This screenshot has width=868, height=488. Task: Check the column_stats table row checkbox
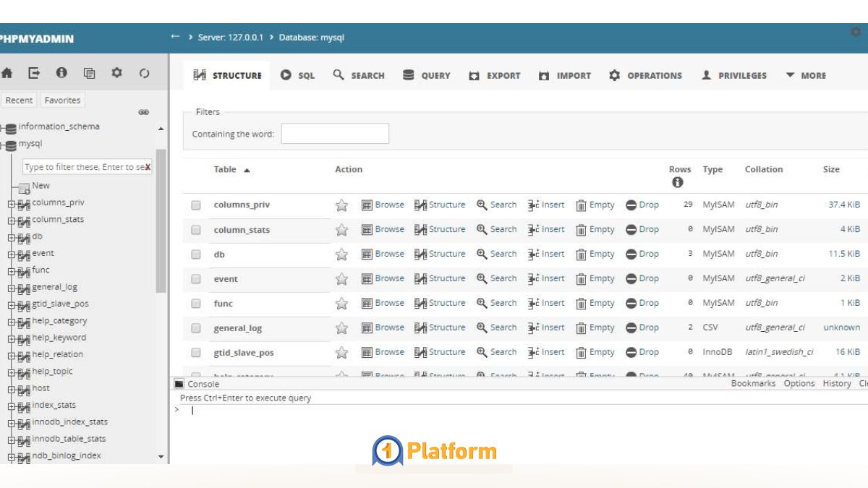pos(194,229)
